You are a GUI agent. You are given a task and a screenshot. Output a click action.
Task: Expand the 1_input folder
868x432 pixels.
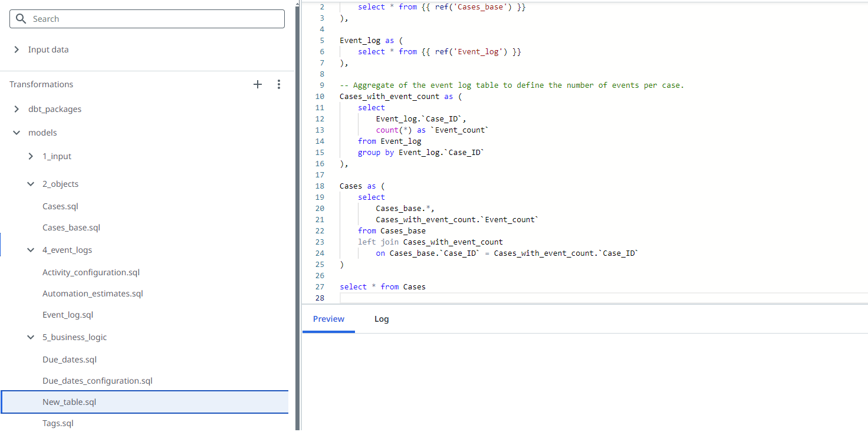click(31, 156)
